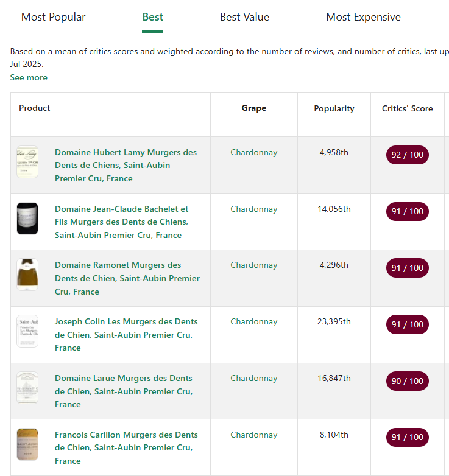The width and height of the screenshot is (449, 476).
Task: Open Francois Carillon label thumbnail
Action: [27, 444]
